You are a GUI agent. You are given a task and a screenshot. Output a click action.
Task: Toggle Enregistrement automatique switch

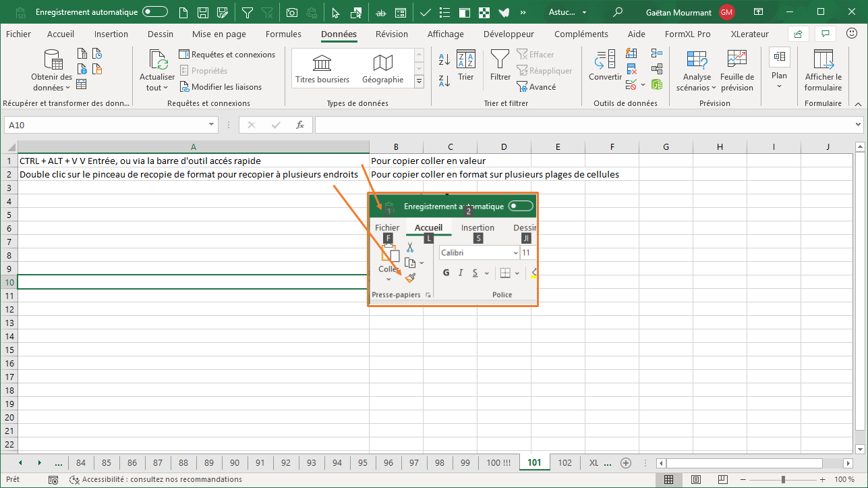point(155,12)
